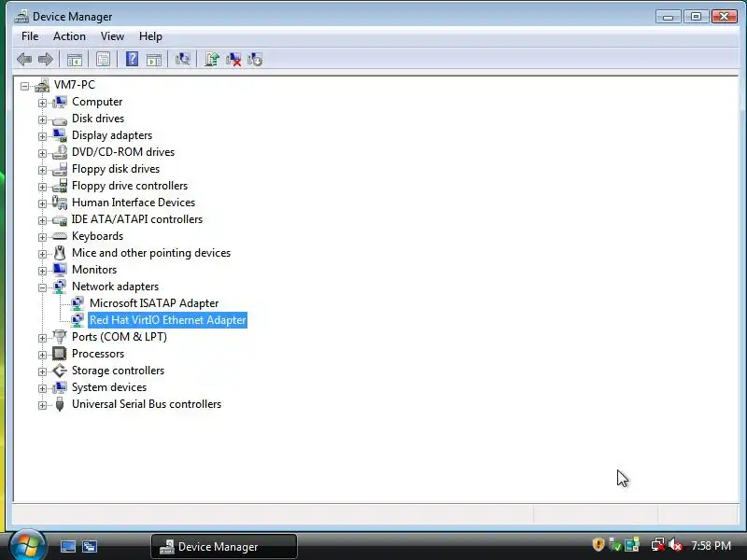Click the Processors category icon
747x560 pixels.
coord(60,354)
